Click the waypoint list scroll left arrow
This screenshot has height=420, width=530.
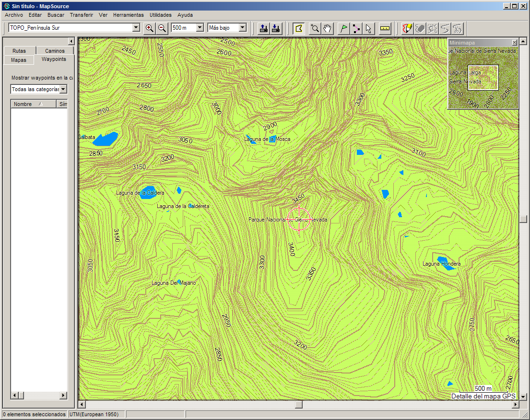pyautogui.click(x=14, y=395)
